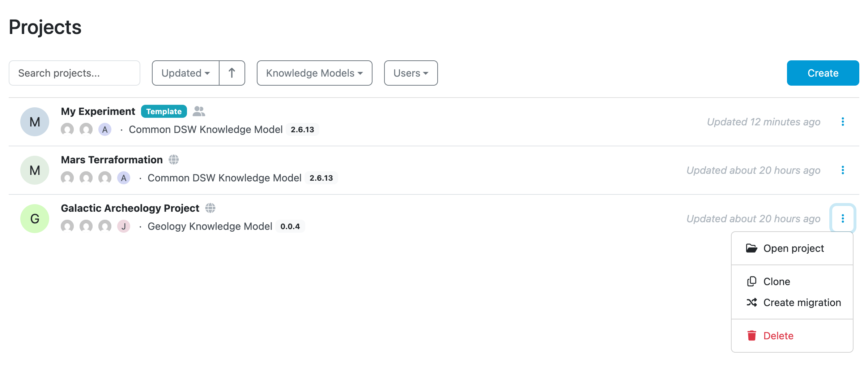Screen dimensions: 868x387
Task: Click 'Updated 12 minutes ago' text
Action: point(763,122)
